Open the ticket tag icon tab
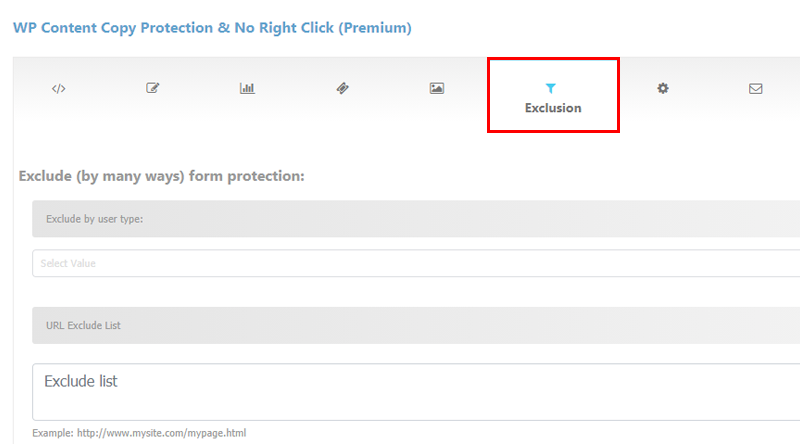Image resolution: width=800 pixels, height=444 pixels. click(342, 88)
